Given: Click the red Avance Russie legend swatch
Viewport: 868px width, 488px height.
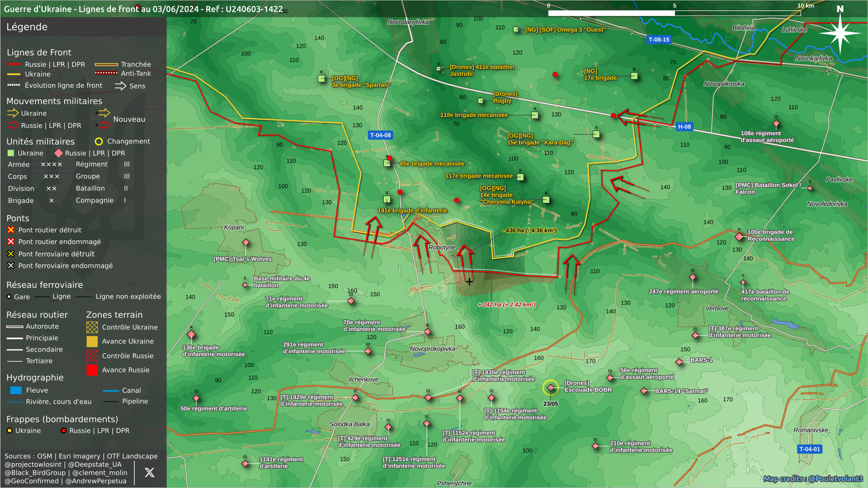Looking at the screenshot, I should point(92,370).
